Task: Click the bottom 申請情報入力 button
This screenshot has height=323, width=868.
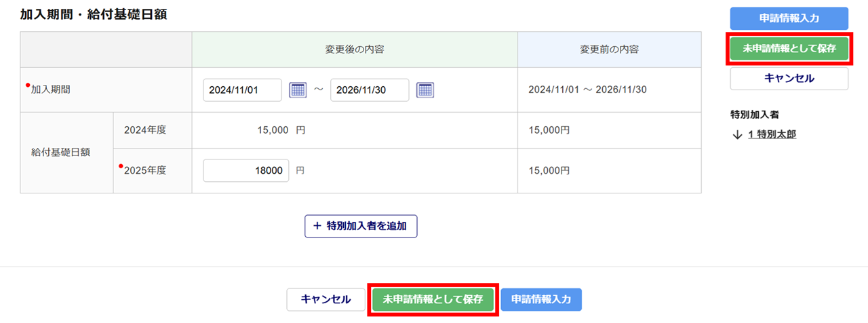Action: click(541, 299)
